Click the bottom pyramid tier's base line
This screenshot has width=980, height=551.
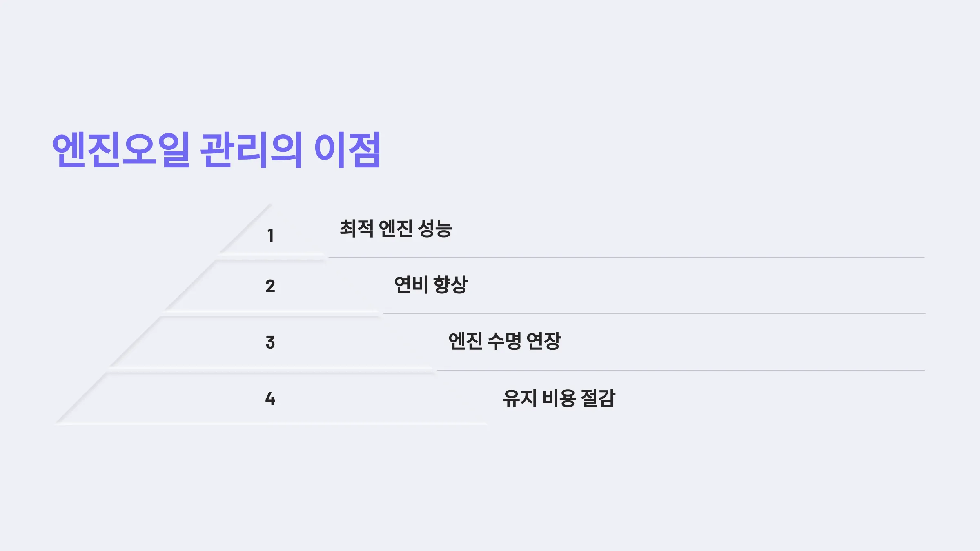click(270, 424)
